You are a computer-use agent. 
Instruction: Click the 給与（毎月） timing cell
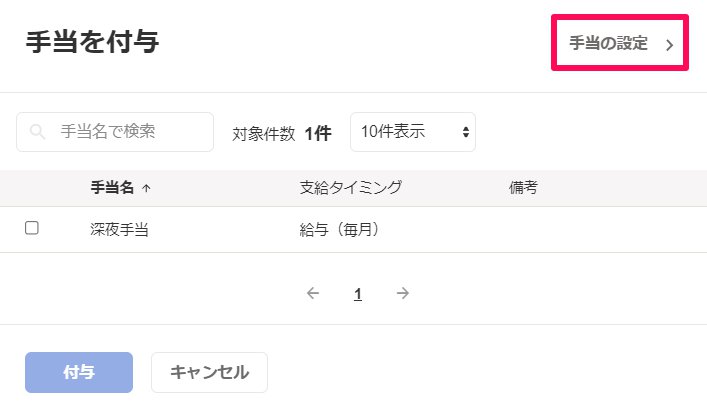pyautogui.click(x=339, y=230)
